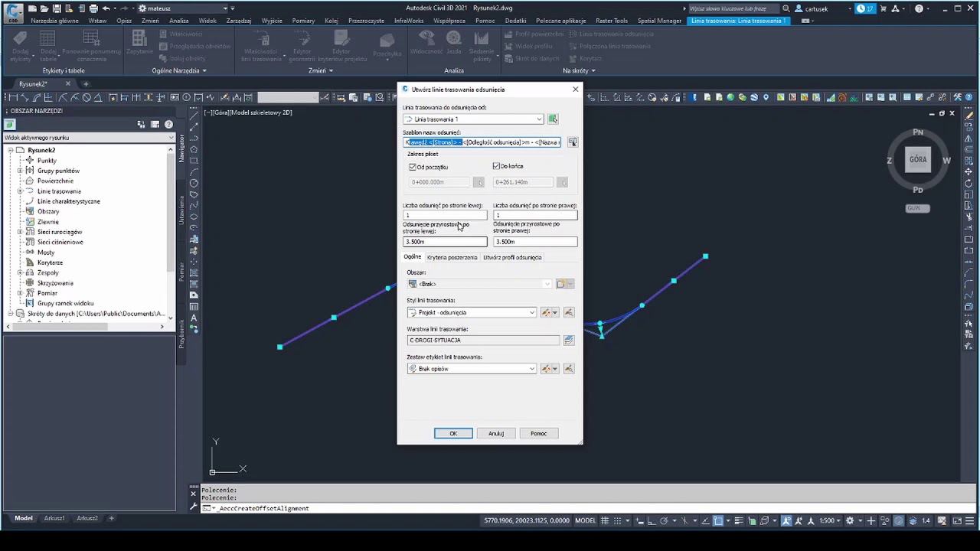
Task: Click the Pomoc button in the dialog
Action: tap(538, 433)
